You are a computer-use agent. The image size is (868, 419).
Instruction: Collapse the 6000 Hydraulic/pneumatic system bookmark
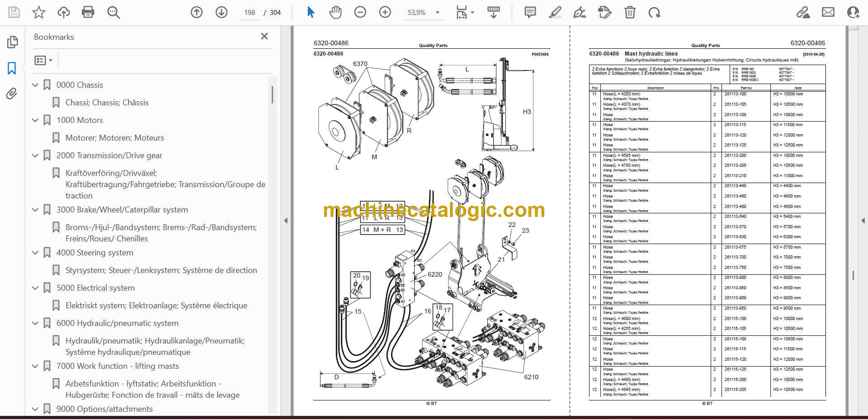35,323
